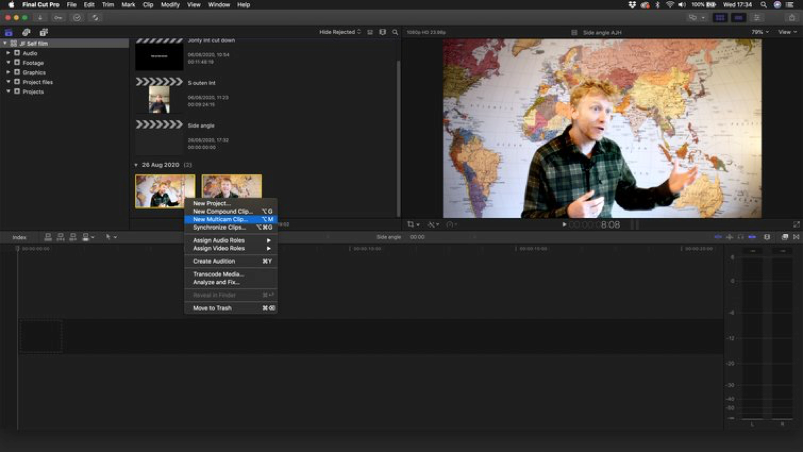Toggle the timeline Index panel
803x452 pixels.
[19, 237]
